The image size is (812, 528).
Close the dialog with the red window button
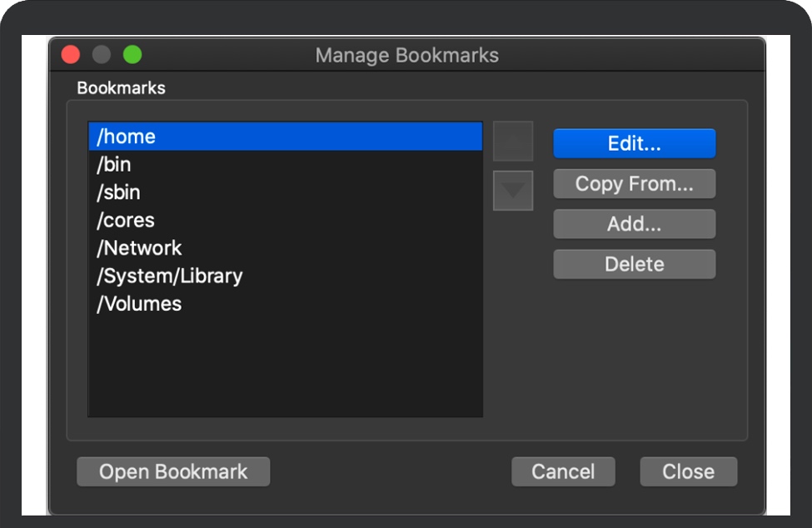pyautogui.click(x=71, y=55)
